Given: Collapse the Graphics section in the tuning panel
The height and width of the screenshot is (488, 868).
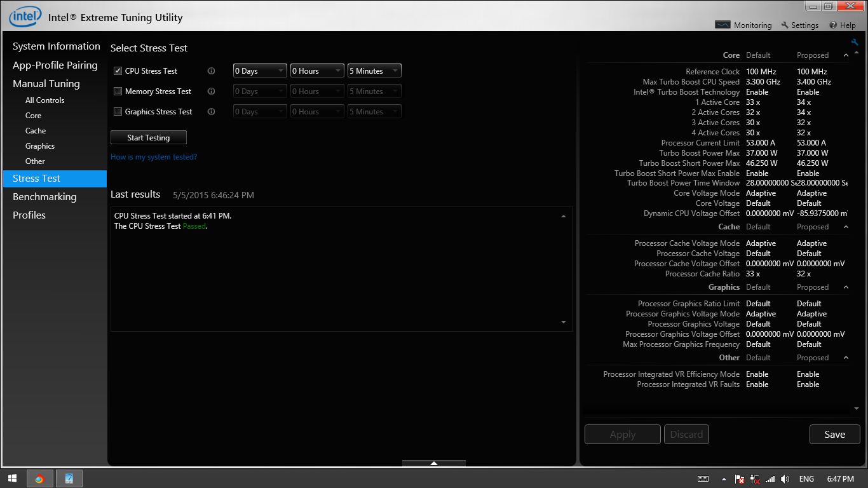Looking at the screenshot, I should pyautogui.click(x=846, y=287).
